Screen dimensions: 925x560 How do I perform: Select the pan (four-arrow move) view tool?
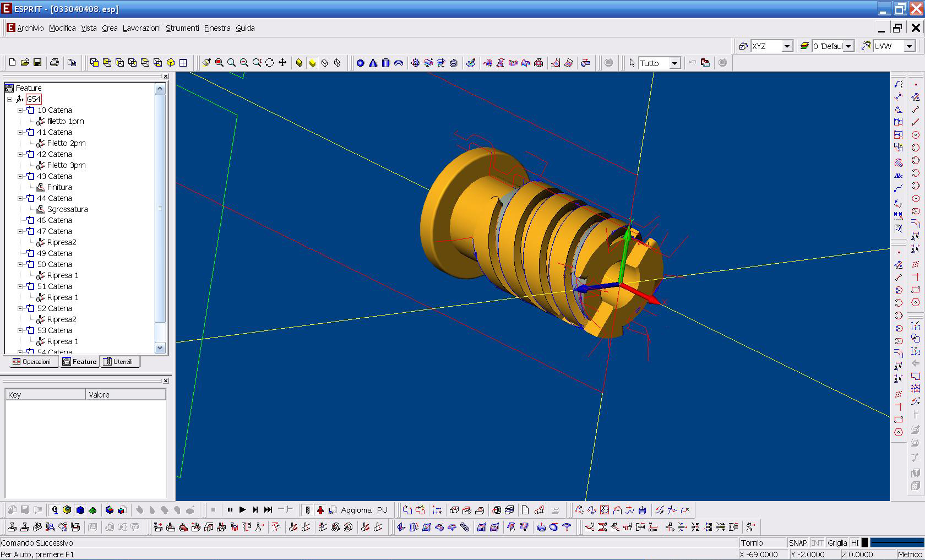pos(282,63)
